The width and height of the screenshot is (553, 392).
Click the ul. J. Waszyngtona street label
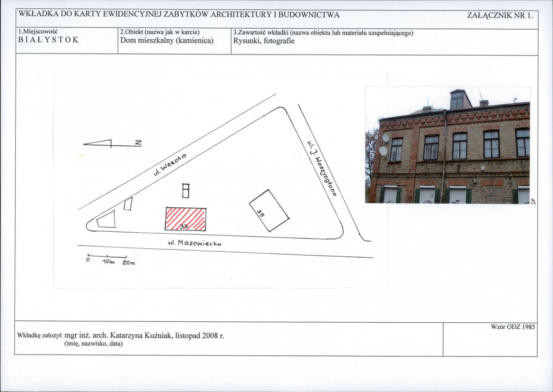click(x=322, y=166)
